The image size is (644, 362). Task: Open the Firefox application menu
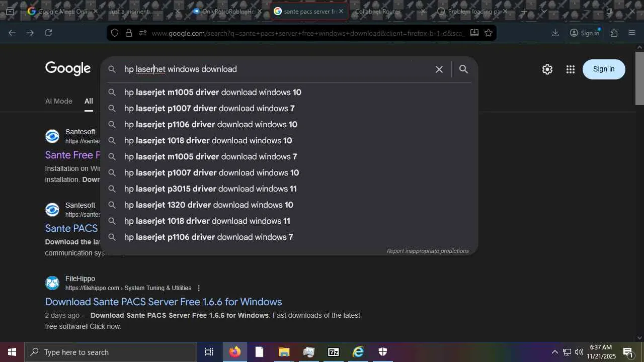(632, 33)
